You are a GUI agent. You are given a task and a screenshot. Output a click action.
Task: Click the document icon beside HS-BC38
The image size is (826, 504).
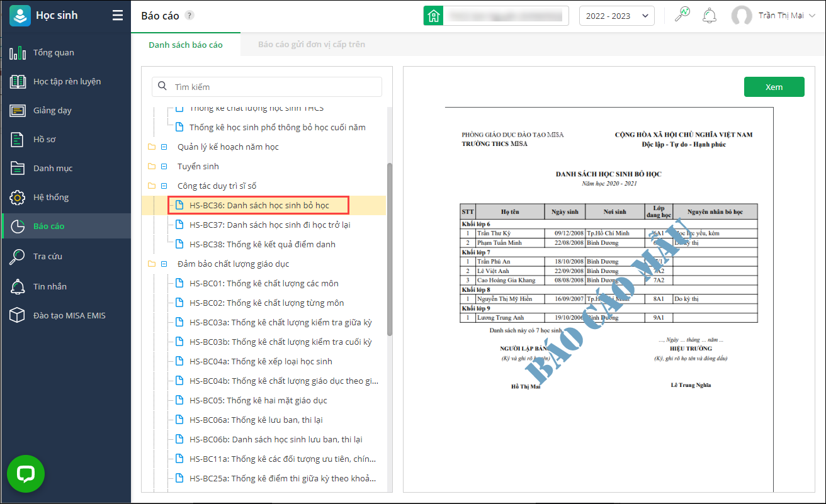point(179,244)
